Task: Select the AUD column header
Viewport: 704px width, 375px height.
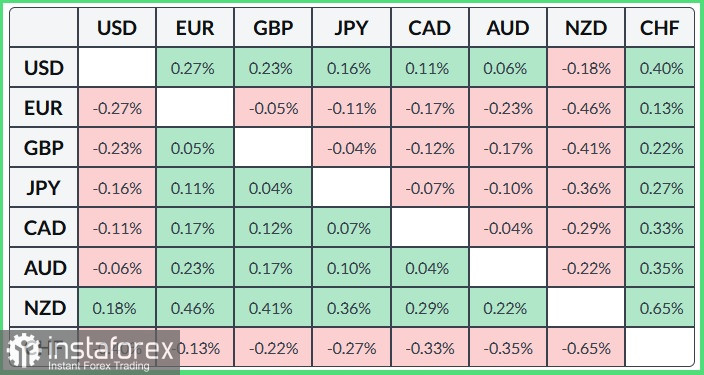Action: click(508, 28)
